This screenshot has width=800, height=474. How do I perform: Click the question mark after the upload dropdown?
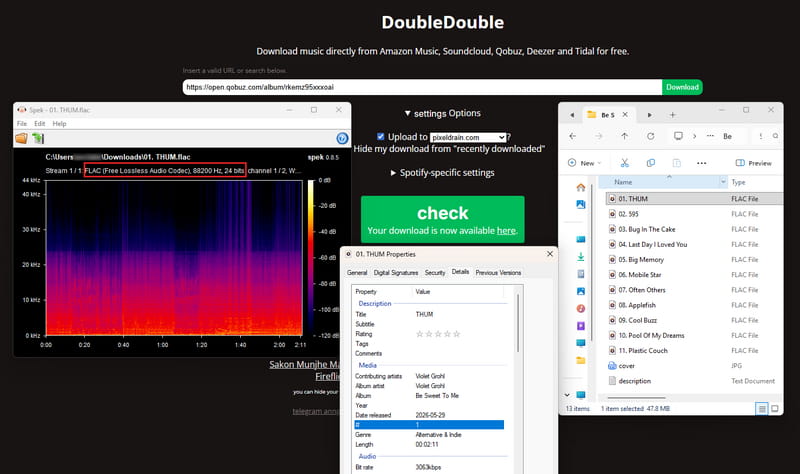click(509, 137)
